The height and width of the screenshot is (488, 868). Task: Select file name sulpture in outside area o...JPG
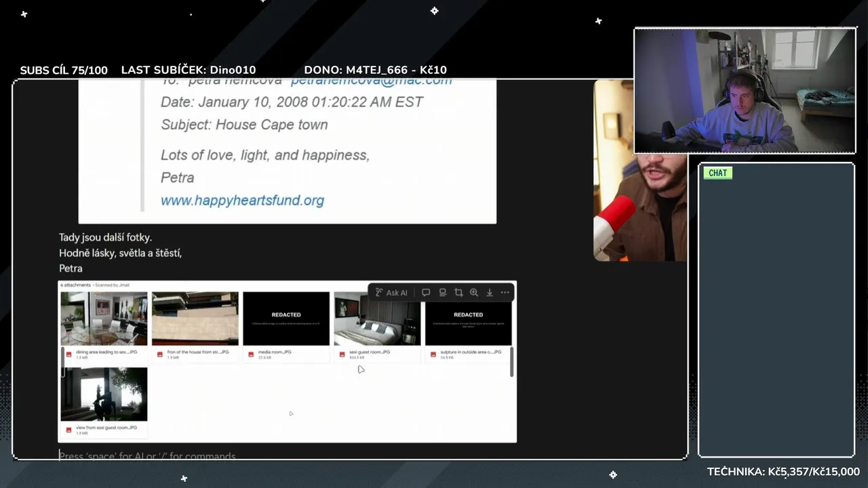[471, 352]
